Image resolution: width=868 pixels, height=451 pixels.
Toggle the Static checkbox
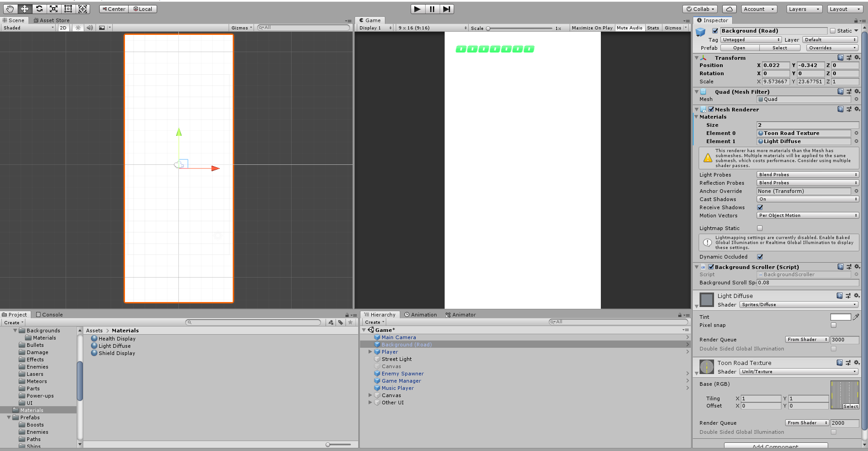833,31
